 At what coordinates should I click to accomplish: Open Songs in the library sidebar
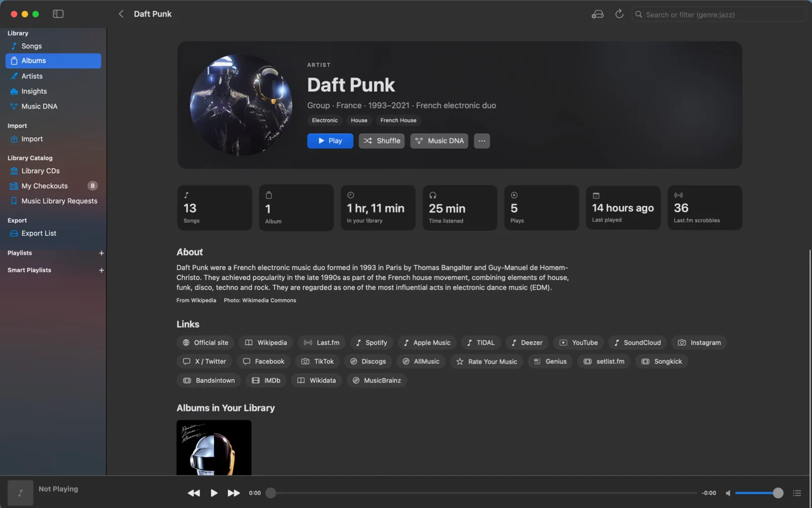(53, 46)
